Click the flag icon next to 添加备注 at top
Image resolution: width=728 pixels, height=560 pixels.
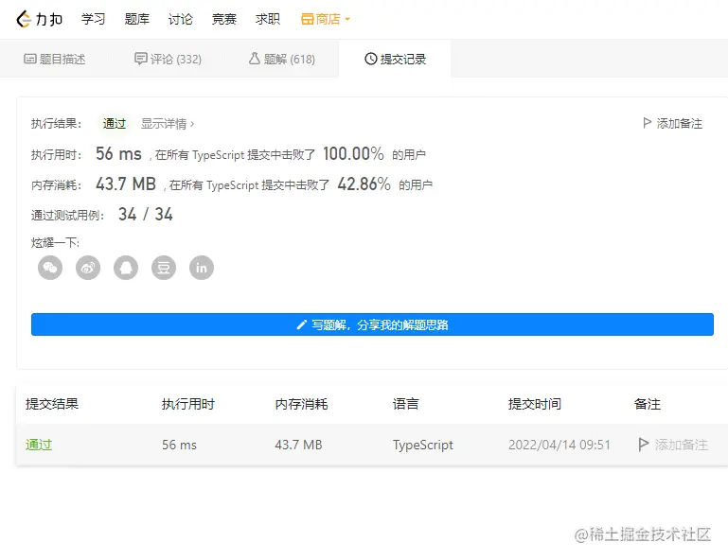point(648,123)
